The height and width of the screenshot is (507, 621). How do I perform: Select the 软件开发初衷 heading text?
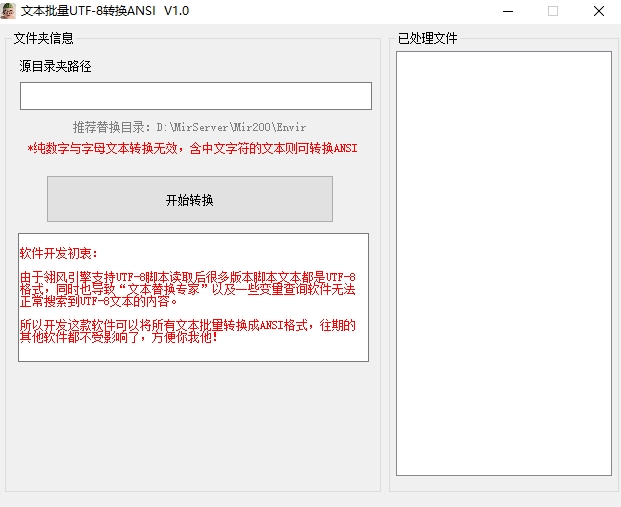coord(60,253)
